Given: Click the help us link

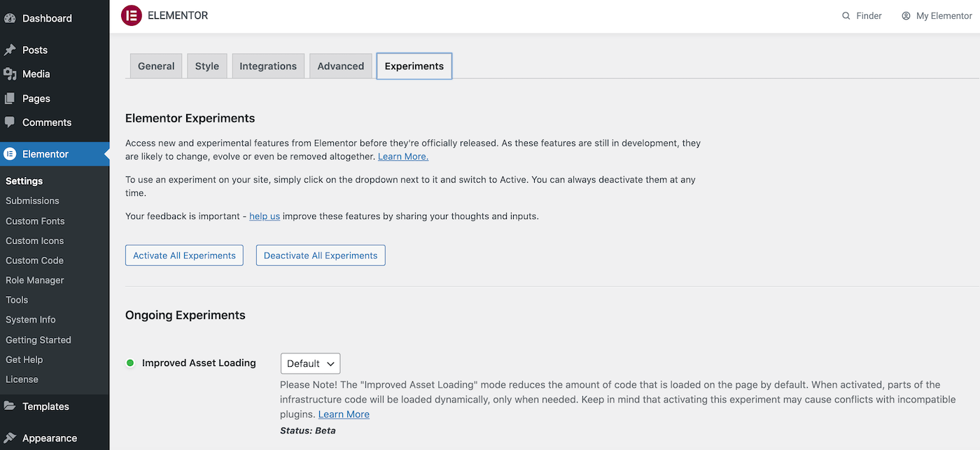Looking at the screenshot, I should click(x=264, y=216).
